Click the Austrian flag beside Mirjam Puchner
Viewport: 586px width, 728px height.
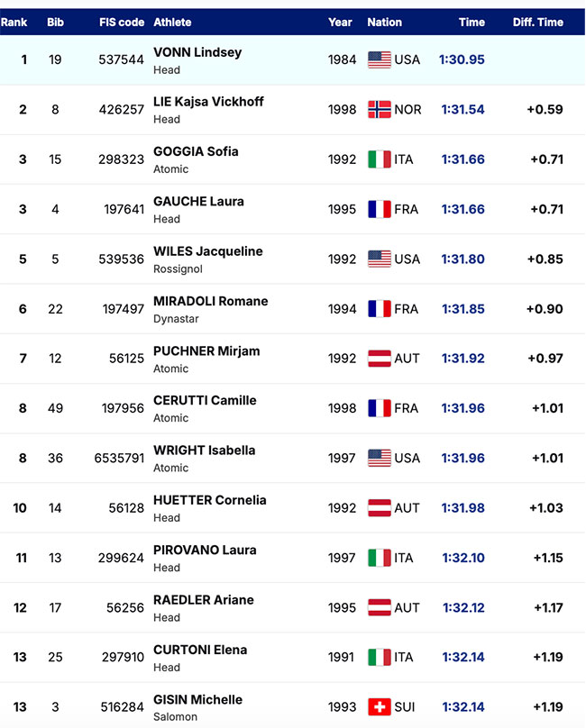[379, 359]
